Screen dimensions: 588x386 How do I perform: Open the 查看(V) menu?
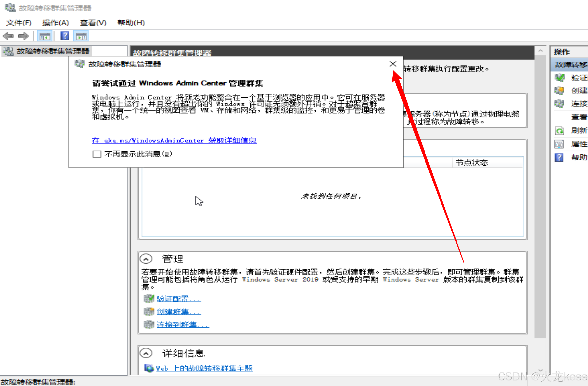93,23
